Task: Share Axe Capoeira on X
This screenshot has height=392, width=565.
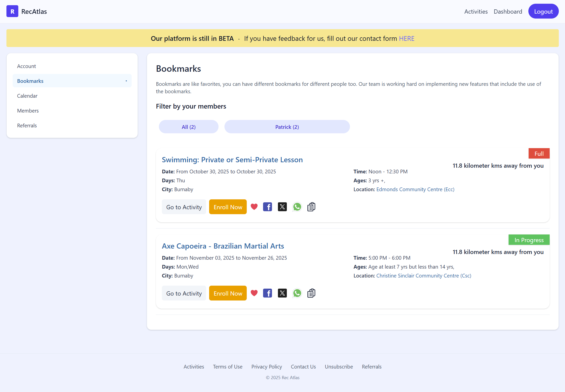Action: [x=282, y=293]
